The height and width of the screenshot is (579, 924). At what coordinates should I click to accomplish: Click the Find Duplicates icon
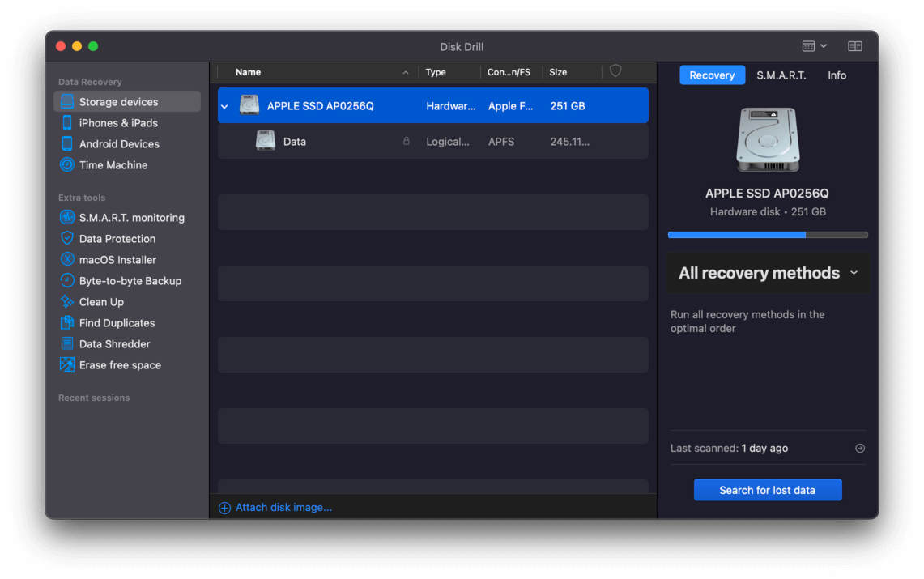tap(67, 323)
